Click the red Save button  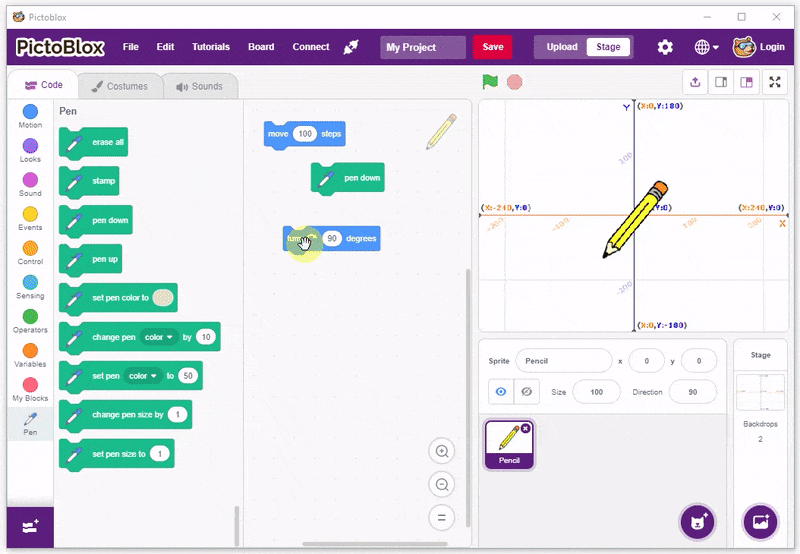tap(492, 47)
